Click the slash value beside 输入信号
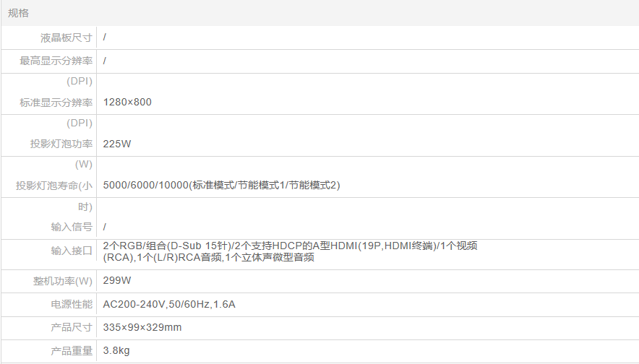The image size is (639, 364). point(105,227)
